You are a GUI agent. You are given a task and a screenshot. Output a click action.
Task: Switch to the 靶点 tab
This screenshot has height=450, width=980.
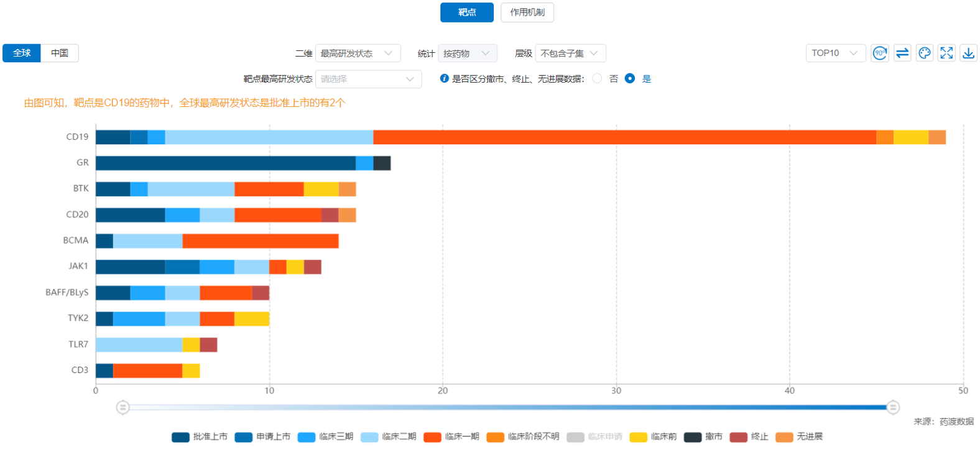(467, 12)
